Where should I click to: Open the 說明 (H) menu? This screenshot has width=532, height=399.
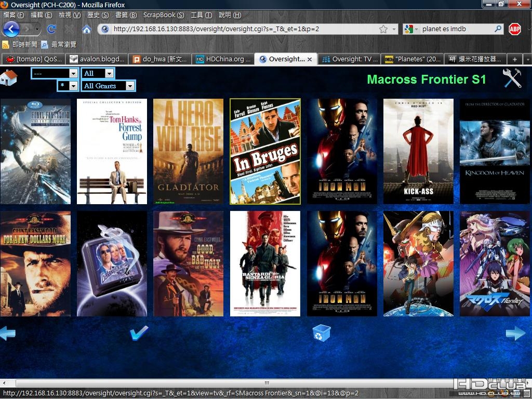point(230,15)
